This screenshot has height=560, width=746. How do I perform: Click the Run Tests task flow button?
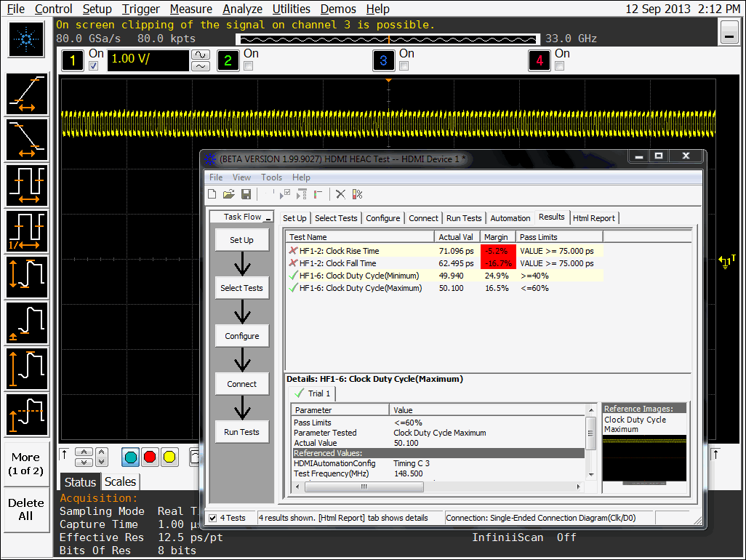coord(241,432)
